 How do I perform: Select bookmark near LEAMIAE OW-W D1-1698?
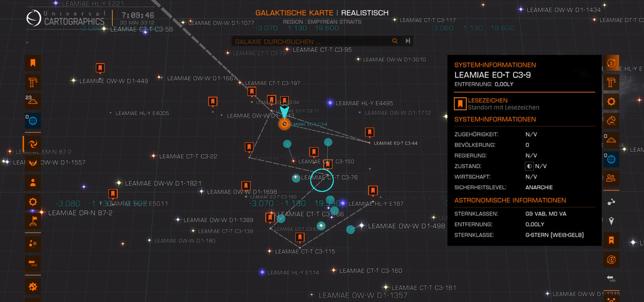point(246,187)
